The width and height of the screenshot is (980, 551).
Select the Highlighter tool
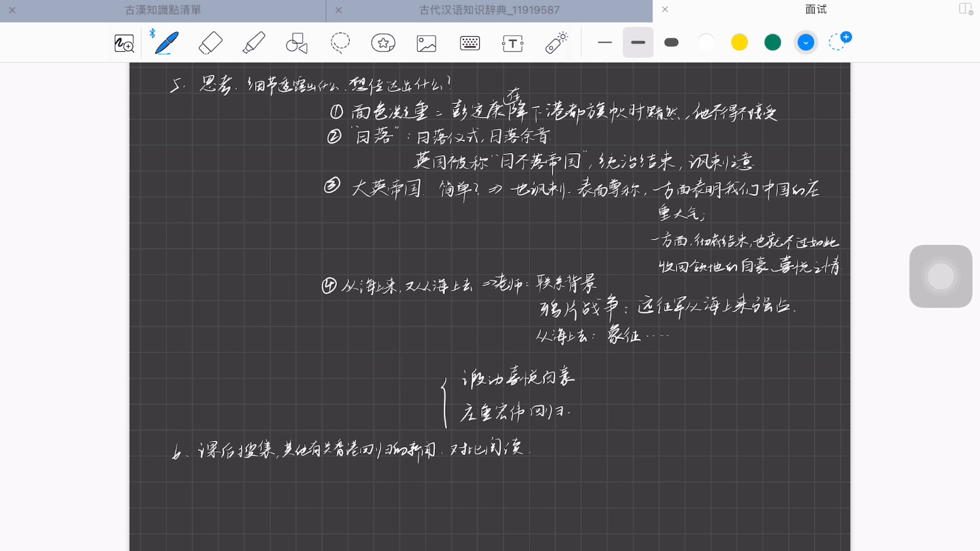pos(254,43)
